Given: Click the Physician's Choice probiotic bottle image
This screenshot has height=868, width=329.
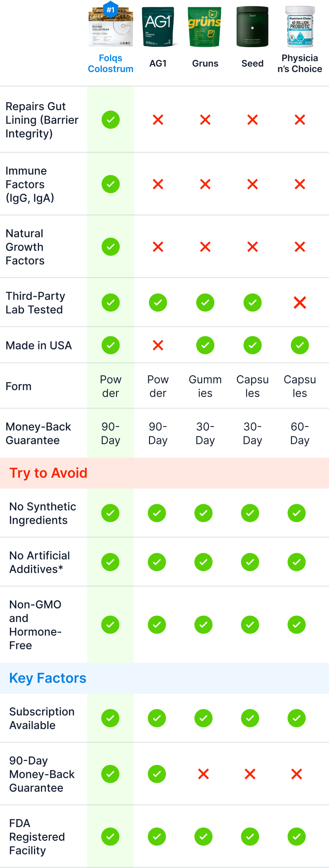Looking at the screenshot, I should point(300,26).
